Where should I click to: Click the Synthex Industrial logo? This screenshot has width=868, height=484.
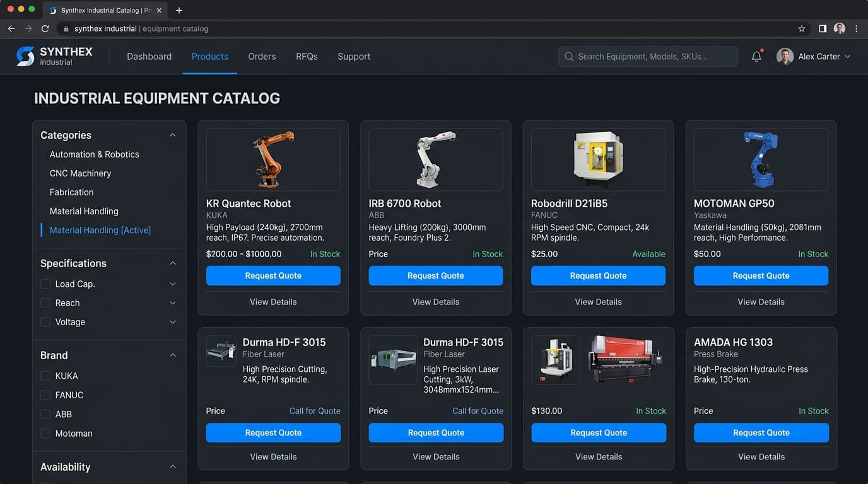(x=54, y=56)
